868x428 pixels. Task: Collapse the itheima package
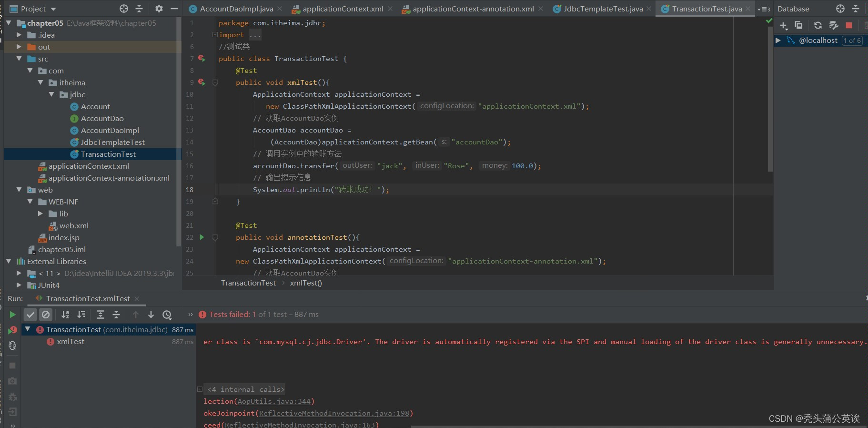(x=40, y=82)
